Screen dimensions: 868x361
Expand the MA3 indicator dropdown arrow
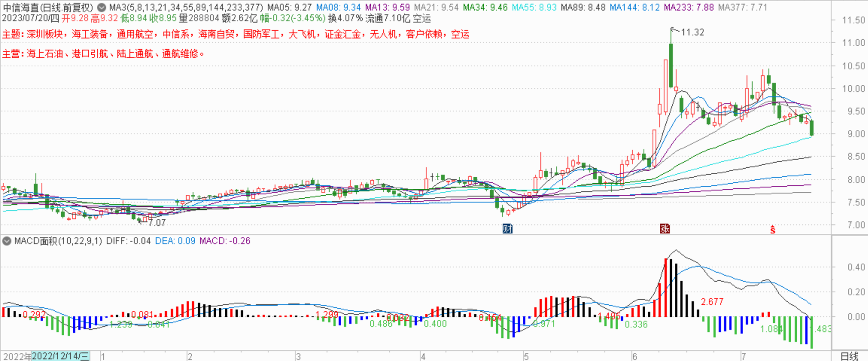click(101, 8)
